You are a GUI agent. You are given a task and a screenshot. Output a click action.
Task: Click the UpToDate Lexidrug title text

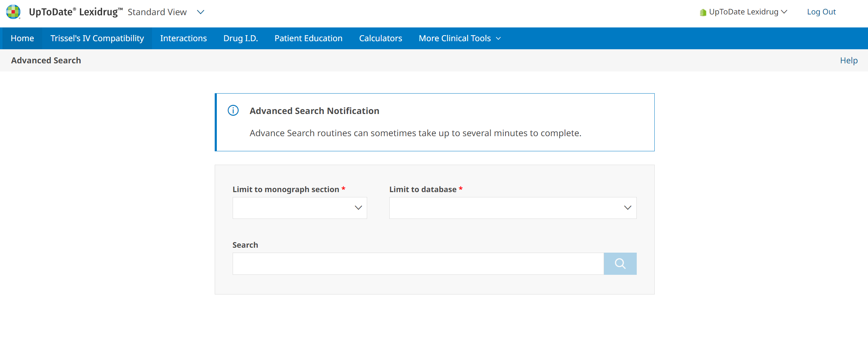[75, 12]
